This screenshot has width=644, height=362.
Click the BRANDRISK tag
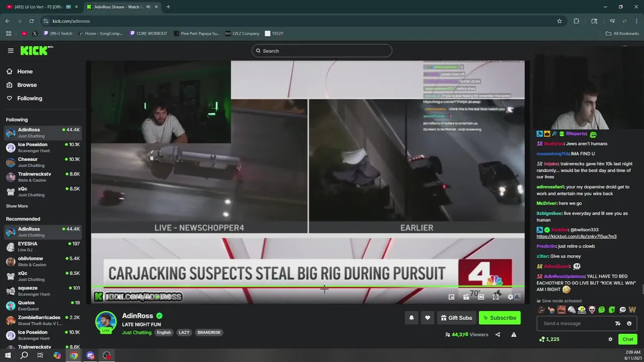click(x=209, y=332)
